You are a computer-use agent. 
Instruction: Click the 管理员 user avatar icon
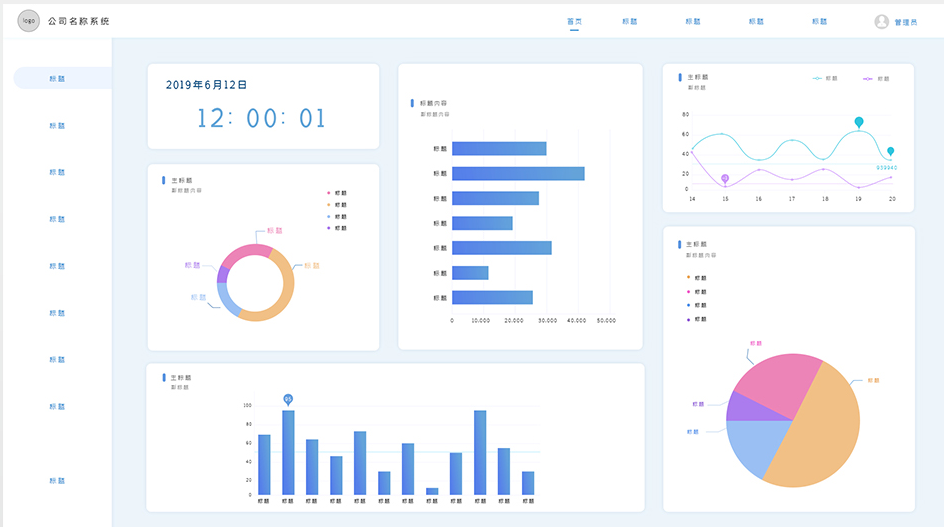pyautogui.click(x=881, y=21)
